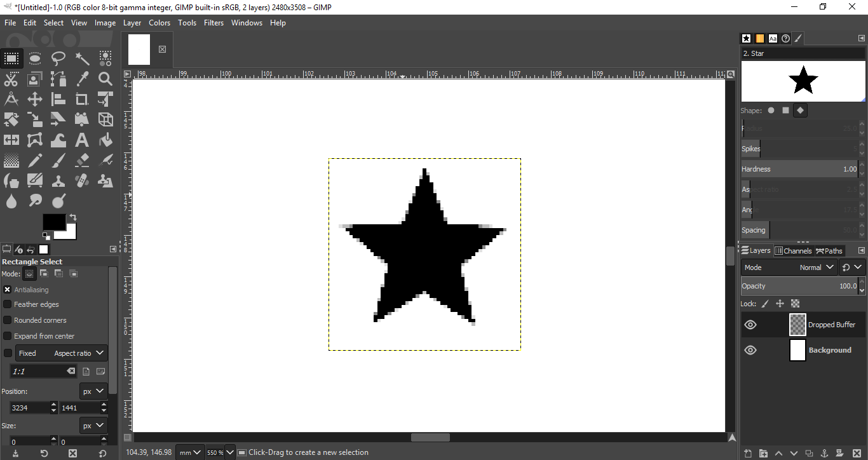
Task: Select the Color Picker eyedropper tool
Action: (x=82, y=79)
